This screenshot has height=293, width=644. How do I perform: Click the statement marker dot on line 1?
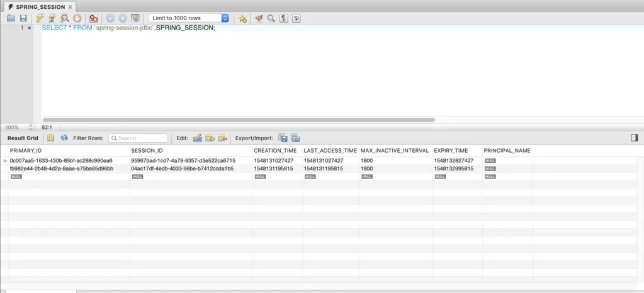[x=30, y=28]
